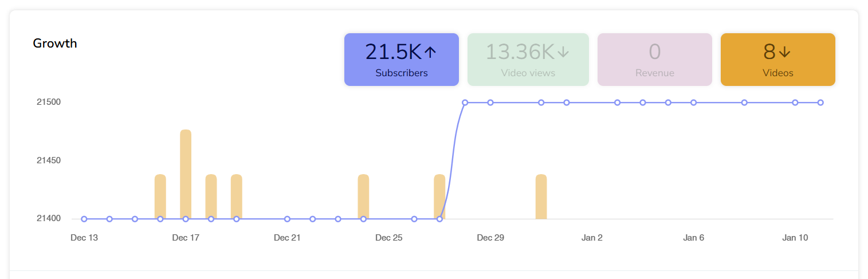Click the first data point at 21500
Viewport: 868px width, 279px height.
tap(465, 103)
